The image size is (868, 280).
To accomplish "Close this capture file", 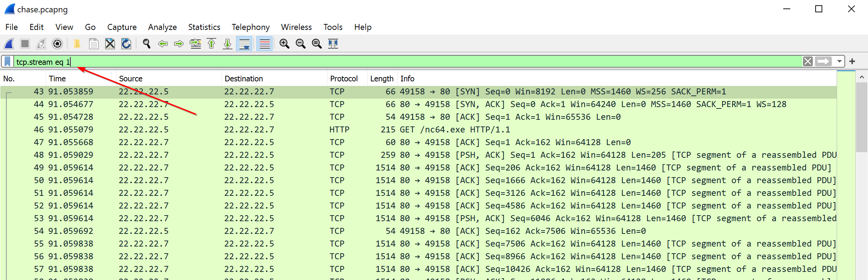I will pos(110,44).
